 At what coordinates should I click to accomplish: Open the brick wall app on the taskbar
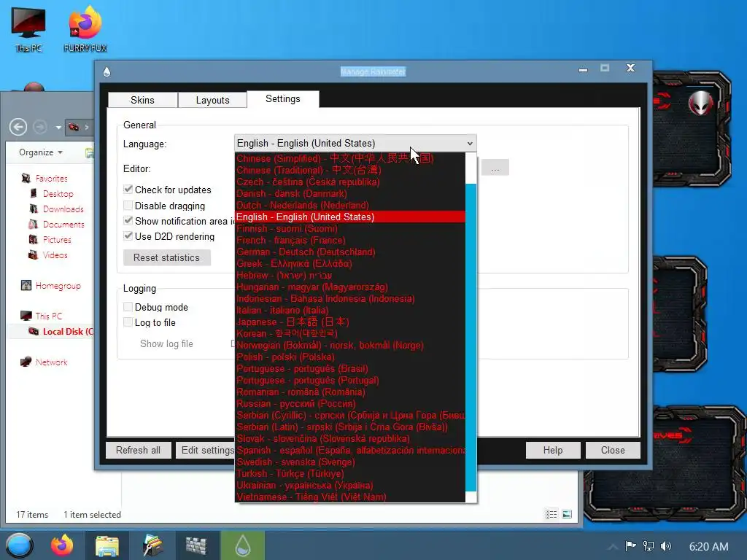[196, 545]
